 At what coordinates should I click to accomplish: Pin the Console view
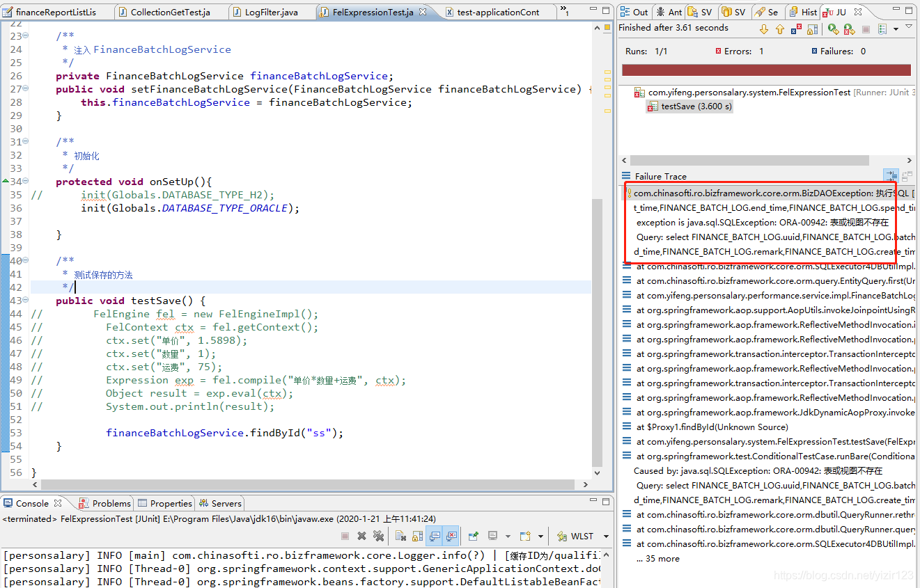[x=474, y=535]
